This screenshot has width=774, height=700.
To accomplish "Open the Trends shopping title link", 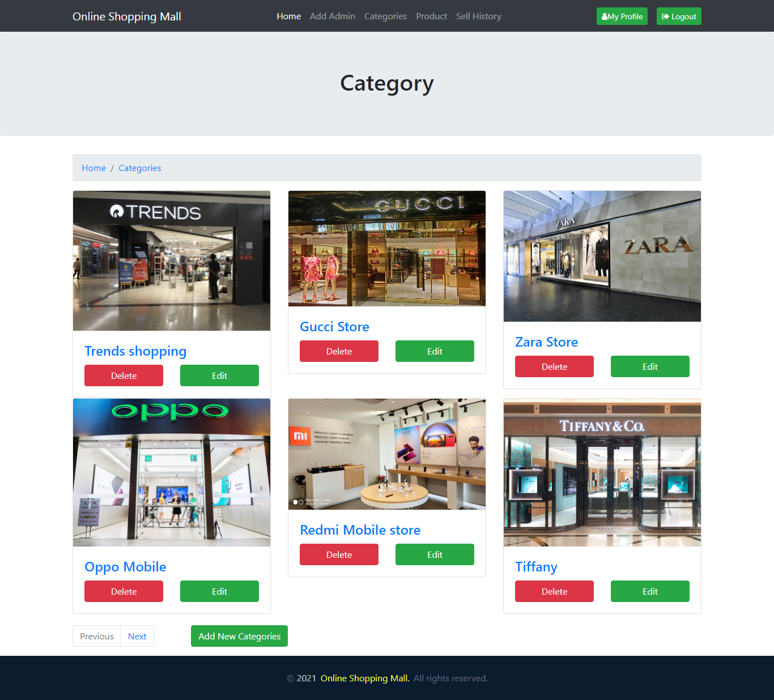I will 135,351.
